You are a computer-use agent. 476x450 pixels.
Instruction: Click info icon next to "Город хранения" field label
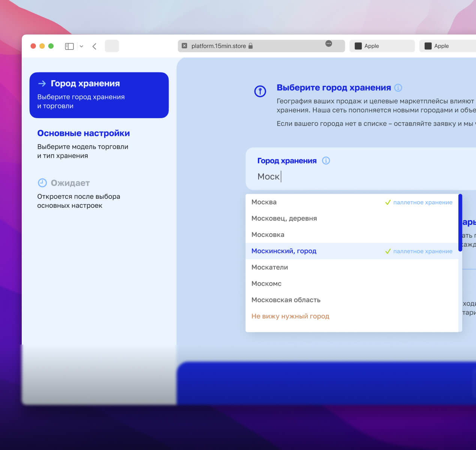(x=326, y=160)
